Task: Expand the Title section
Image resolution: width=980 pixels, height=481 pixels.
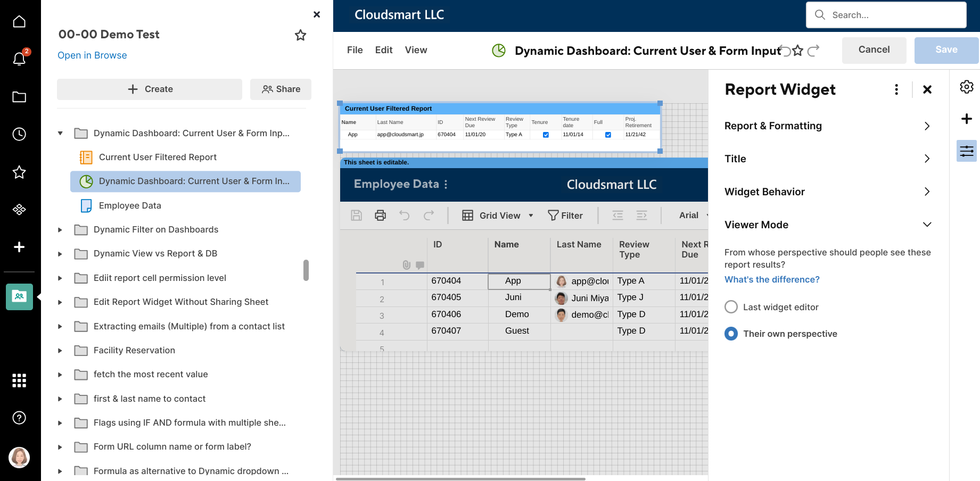Action: 828,159
